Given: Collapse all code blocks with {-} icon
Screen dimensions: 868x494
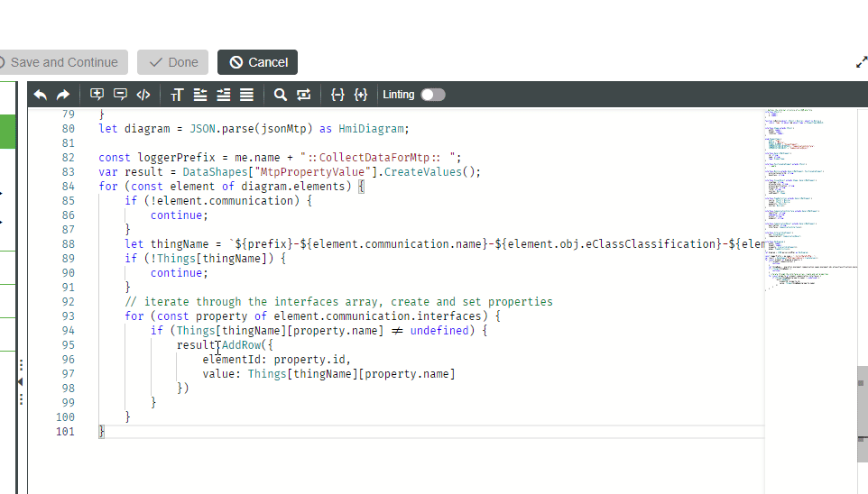Looking at the screenshot, I should pos(337,95).
